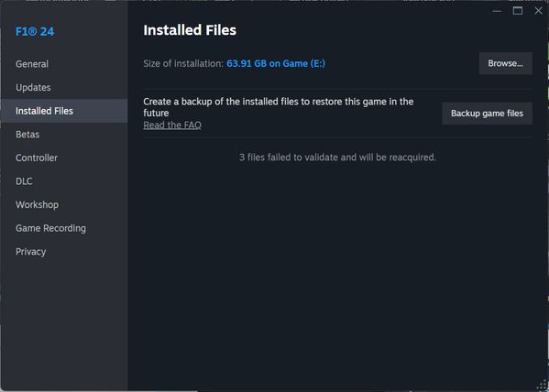The image size is (549, 392).
Task: Click the F1® 24 game title
Action: (x=35, y=31)
